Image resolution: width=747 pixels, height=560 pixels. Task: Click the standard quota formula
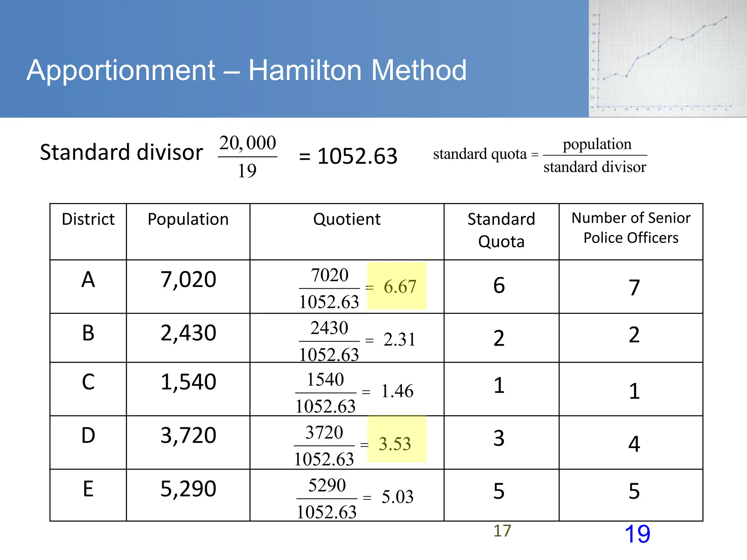[540, 155]
